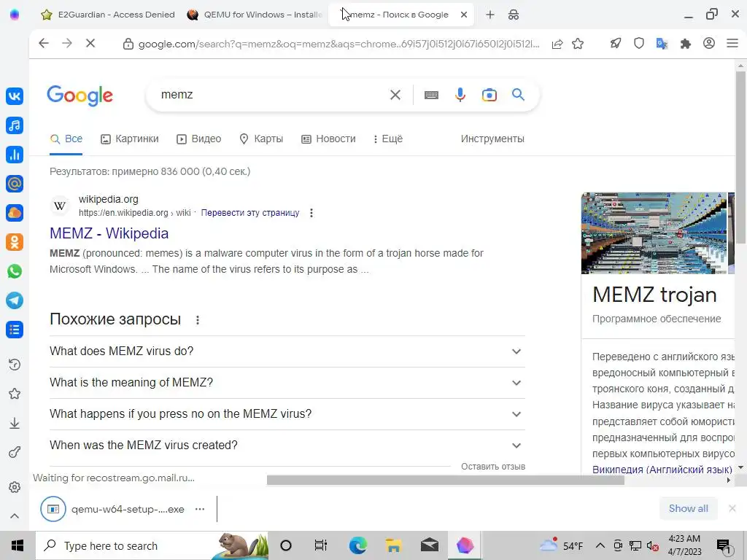Share this page via address bar icon

tap(557, 44)
